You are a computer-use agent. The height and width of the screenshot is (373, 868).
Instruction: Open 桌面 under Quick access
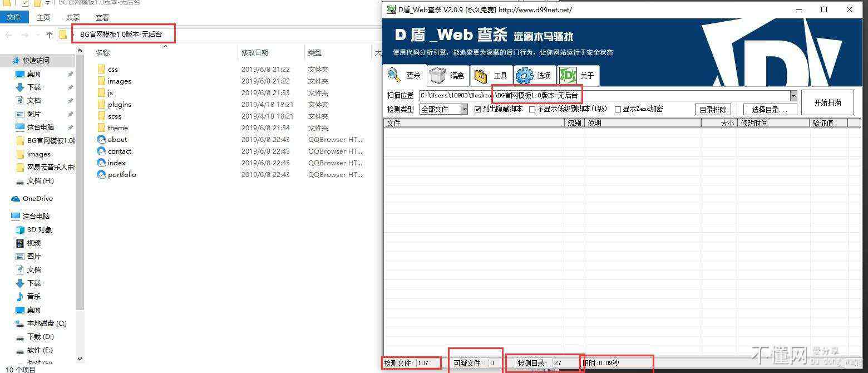point(34,73)
